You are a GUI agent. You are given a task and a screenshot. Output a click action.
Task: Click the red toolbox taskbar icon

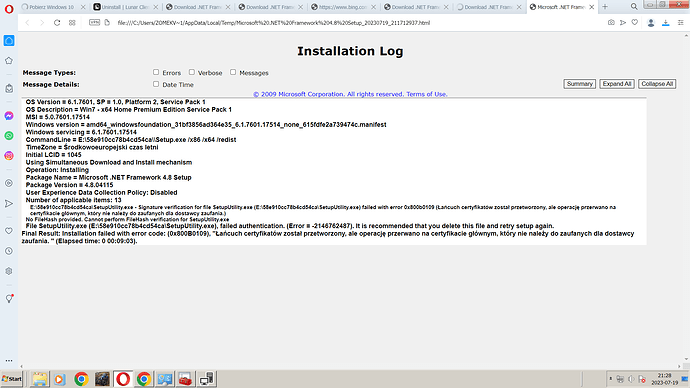(185, 379)
